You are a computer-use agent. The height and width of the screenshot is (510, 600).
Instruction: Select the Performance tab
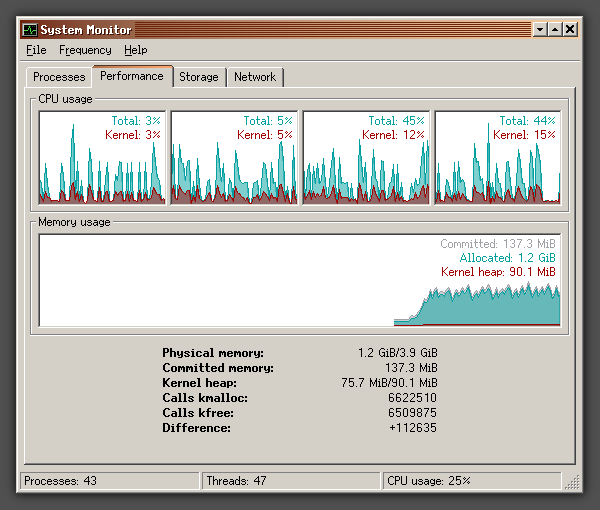(132, 76)
